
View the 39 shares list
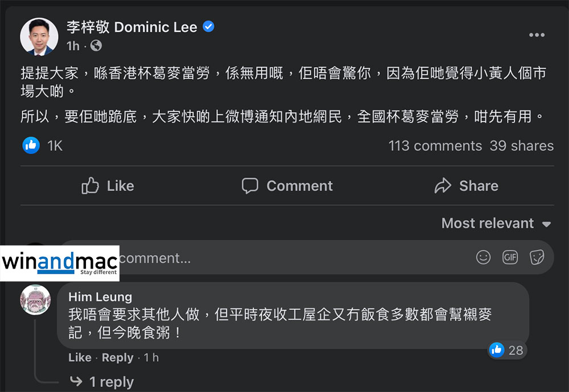coord(521,146)
